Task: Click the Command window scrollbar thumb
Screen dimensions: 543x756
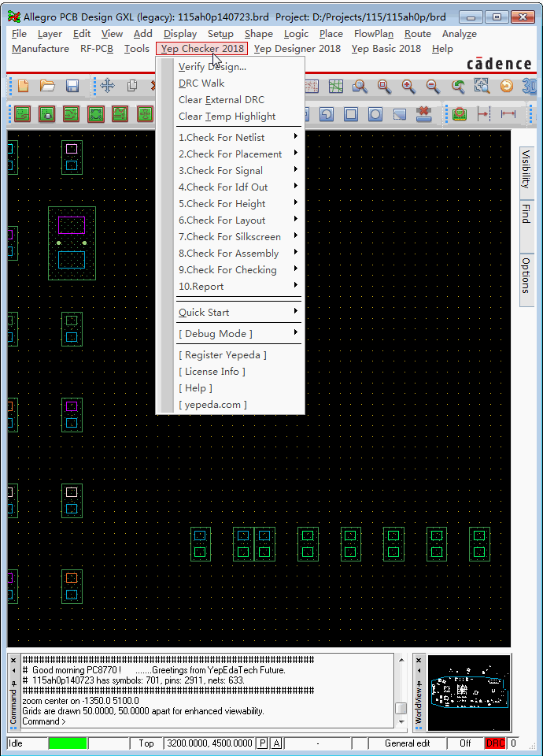Action: coord(401,708)
